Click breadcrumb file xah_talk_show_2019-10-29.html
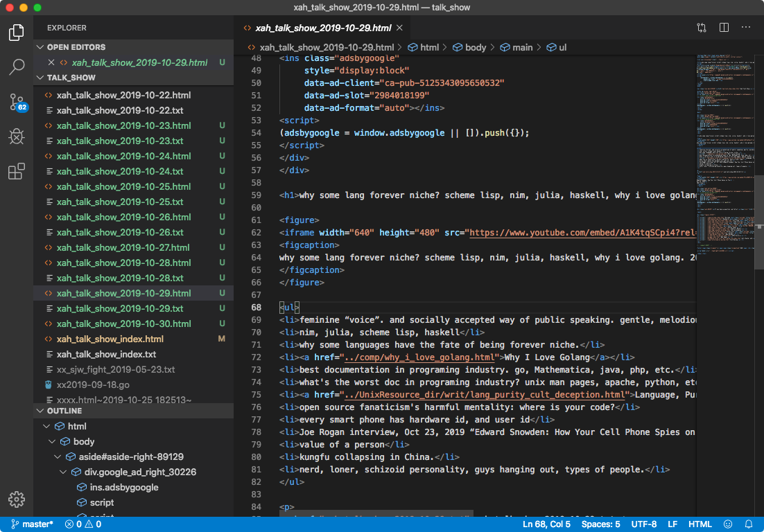Image resolution: width=764 pixels, height=532 pixels. [x=326, y=47]
